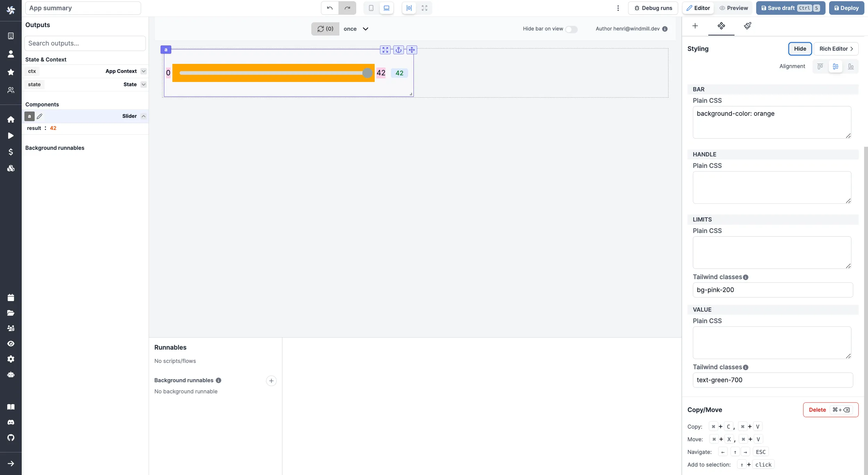
Task: Open the styling paintbrush tab in right panel
Action: 748,26
